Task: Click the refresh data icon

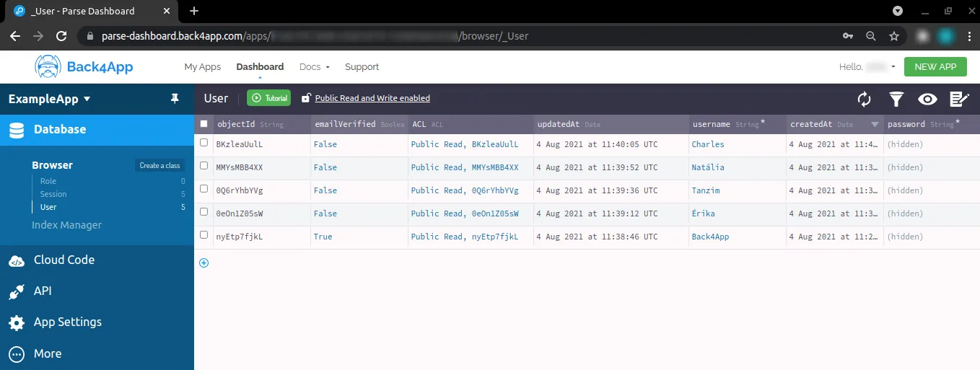Action: coord(864,99)
